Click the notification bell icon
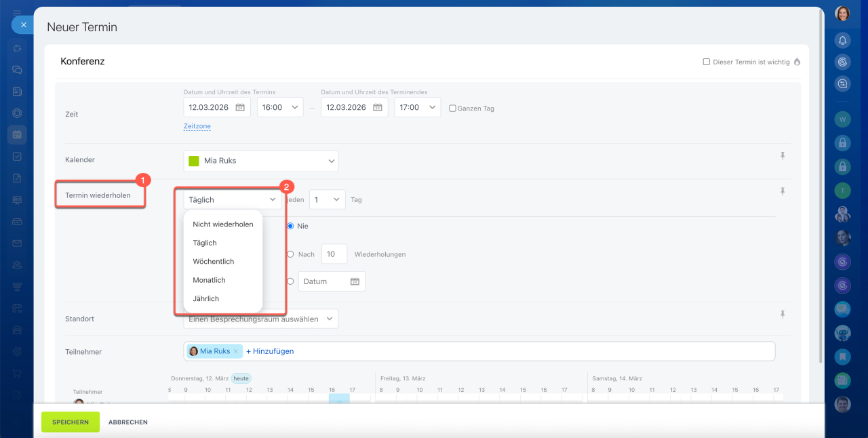This screenshot has height=438, width=868. point(842,40)
